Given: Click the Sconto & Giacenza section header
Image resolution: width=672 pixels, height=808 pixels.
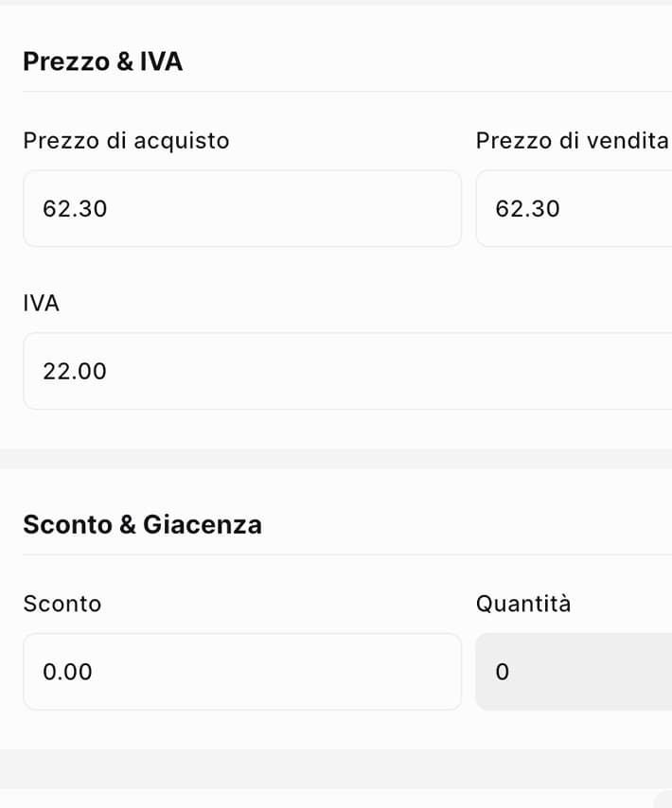Looking at the screenshot, I should click(143, 524).
